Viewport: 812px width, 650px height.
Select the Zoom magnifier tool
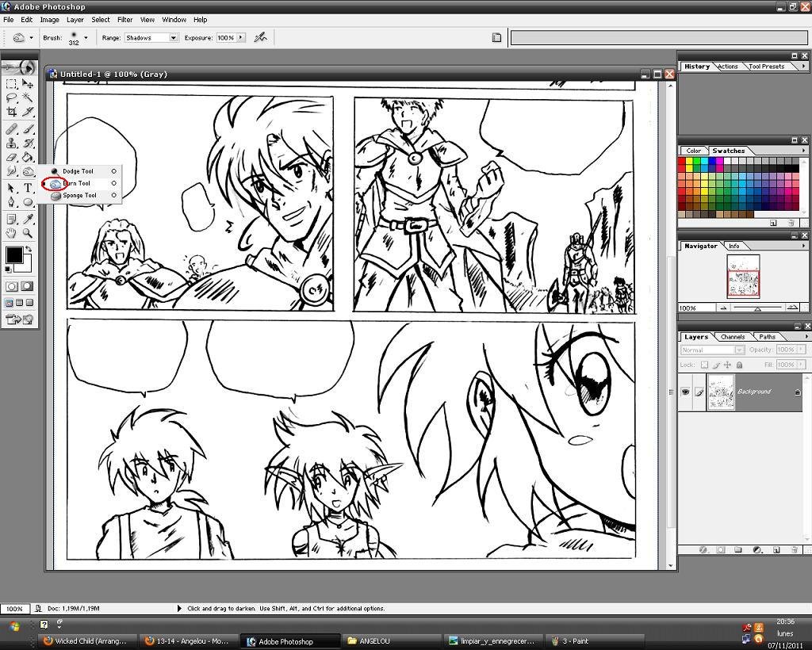[x=28, y=233]
